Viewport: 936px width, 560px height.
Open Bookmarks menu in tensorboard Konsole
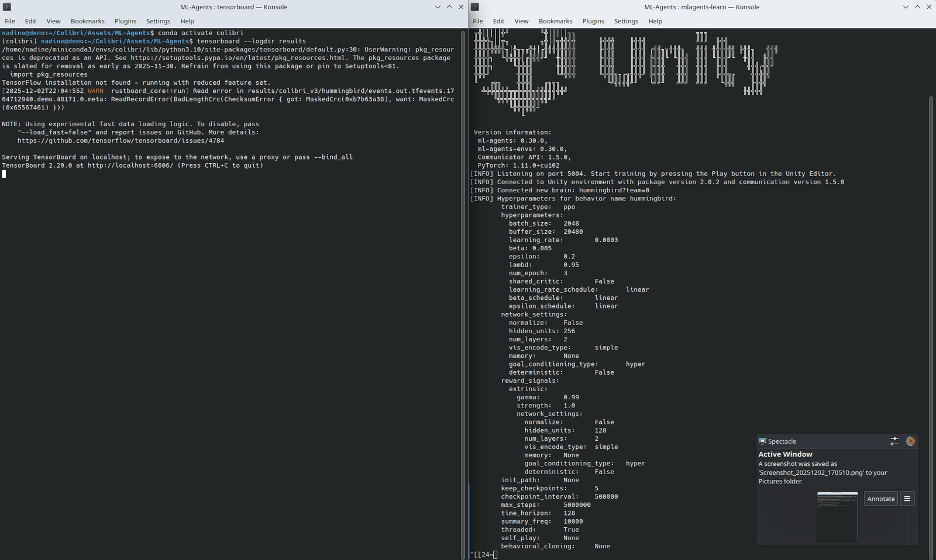88,21
